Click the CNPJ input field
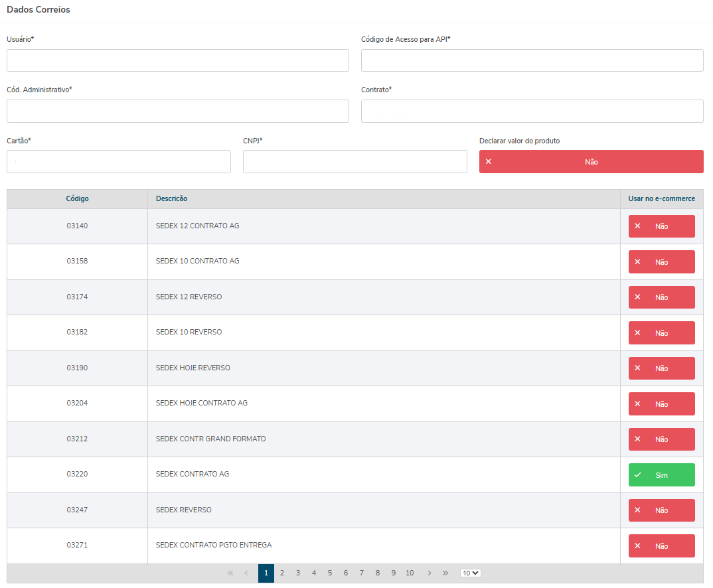This screenshot has width=713, height=588. click(355, 162)
